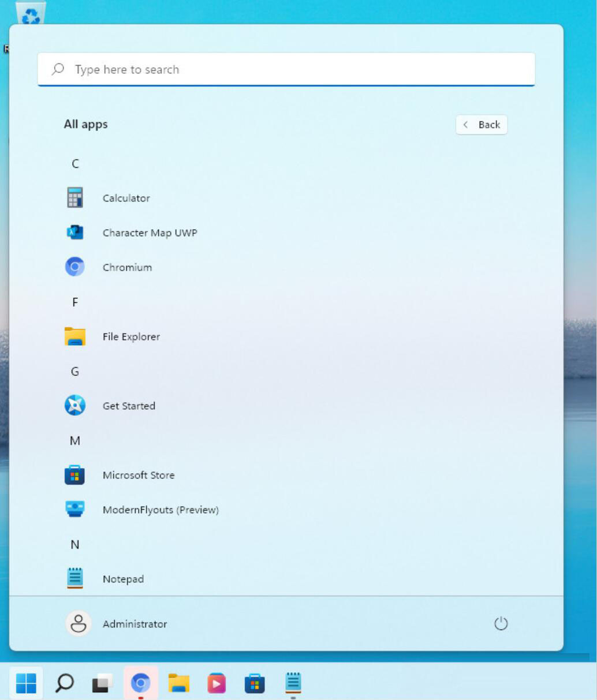Launch Character Map UWP from the list
Image resolution: width=597 pixels, height=700 pixels.
[150, 233]
